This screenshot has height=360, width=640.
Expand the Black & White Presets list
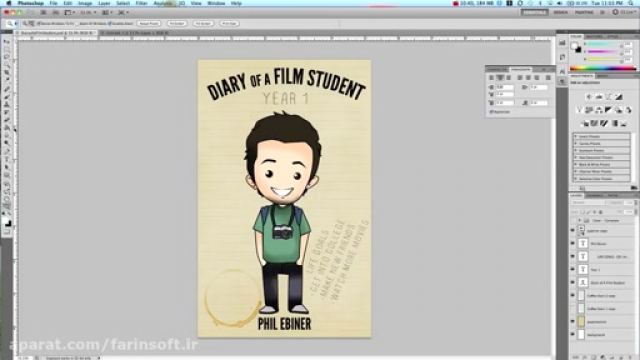tap(576, 164)
